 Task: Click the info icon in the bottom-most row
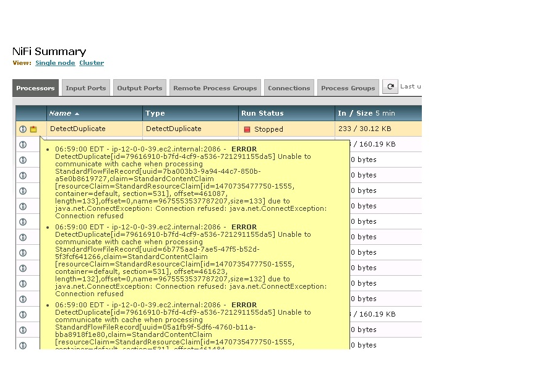pyautogui.click(x=23, y=345)
